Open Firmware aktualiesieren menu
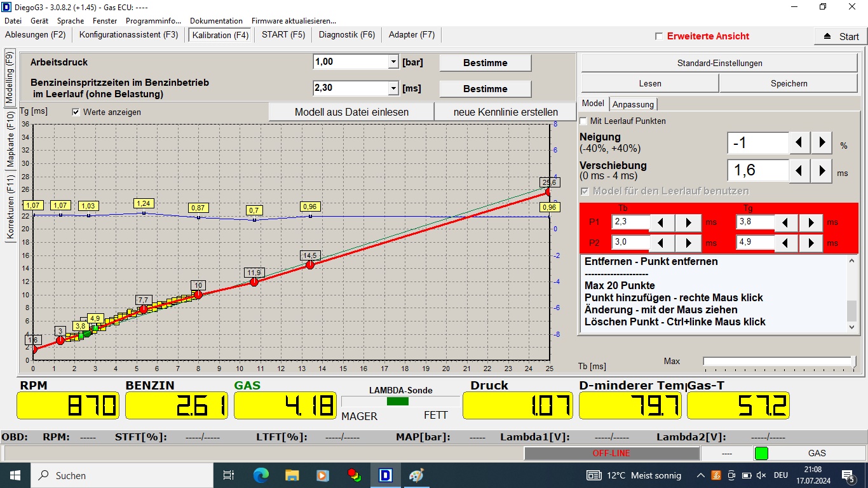 (x=294, y=21)
